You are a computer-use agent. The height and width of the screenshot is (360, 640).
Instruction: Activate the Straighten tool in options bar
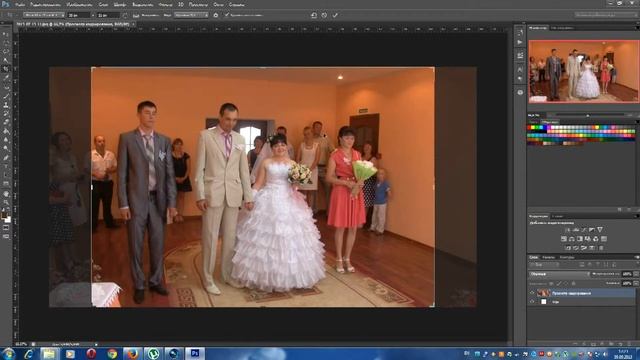(136, 15)
